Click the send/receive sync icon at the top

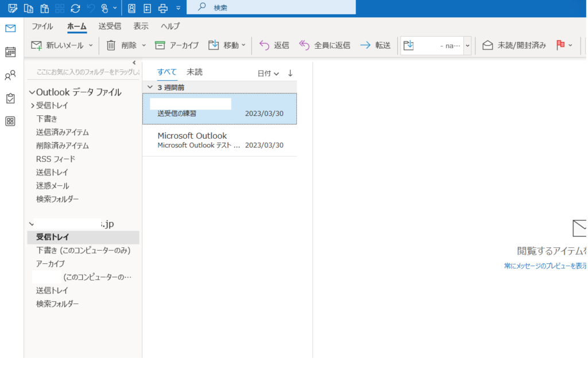[75, 8]
